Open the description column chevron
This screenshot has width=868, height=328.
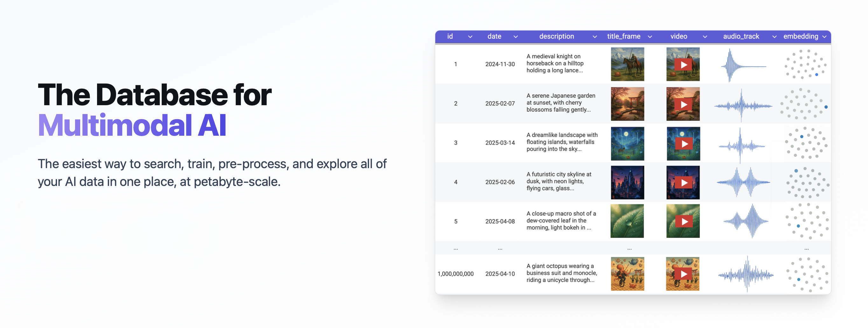tap(595, 37)
